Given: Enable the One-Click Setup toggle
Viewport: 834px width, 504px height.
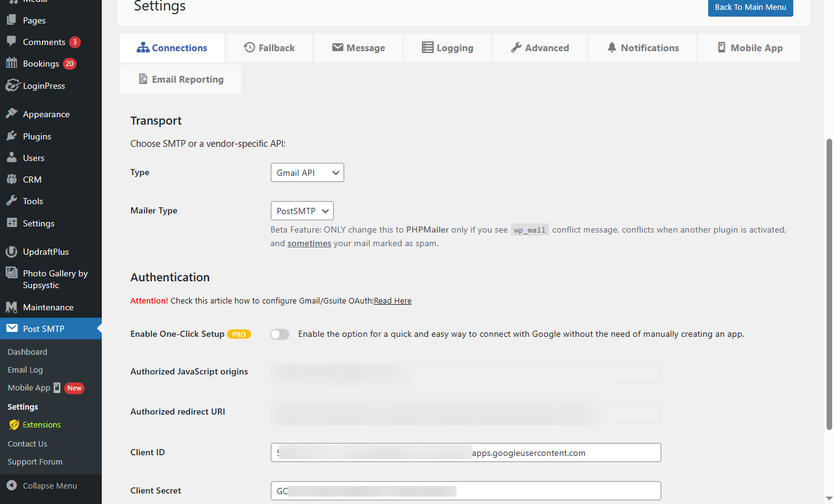Looking at the screenshot, I should (x=280, y=334).
